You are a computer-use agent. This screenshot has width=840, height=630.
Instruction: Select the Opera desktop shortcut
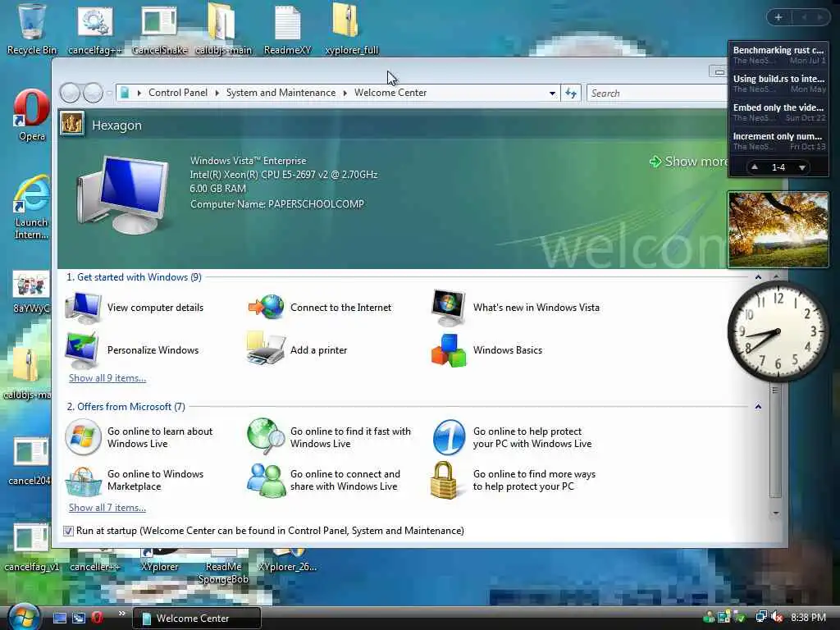click(32, 115)
